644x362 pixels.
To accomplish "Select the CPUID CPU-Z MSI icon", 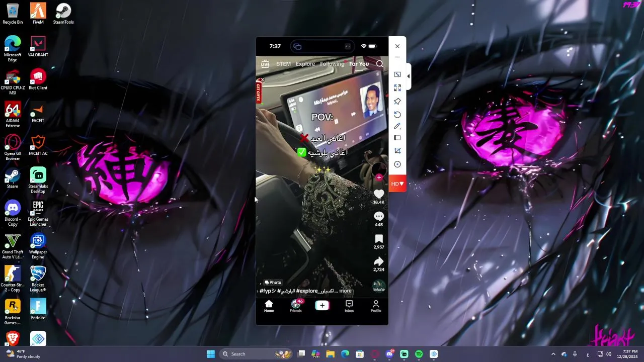I will pos(13,82).
